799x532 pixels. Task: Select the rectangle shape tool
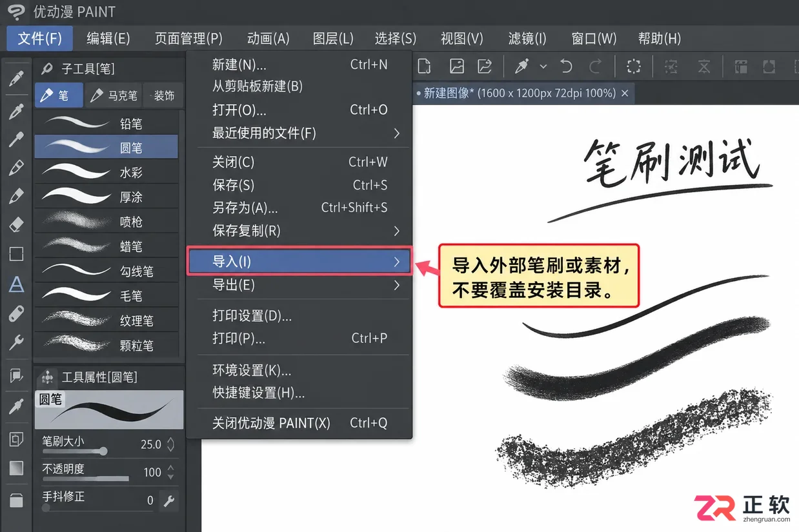pos(16,253)
